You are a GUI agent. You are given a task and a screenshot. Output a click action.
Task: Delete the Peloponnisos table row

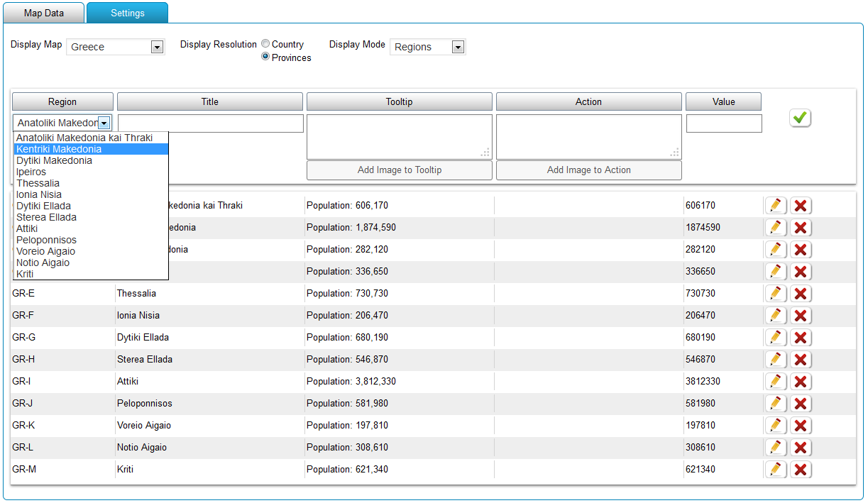coord(801,404)
